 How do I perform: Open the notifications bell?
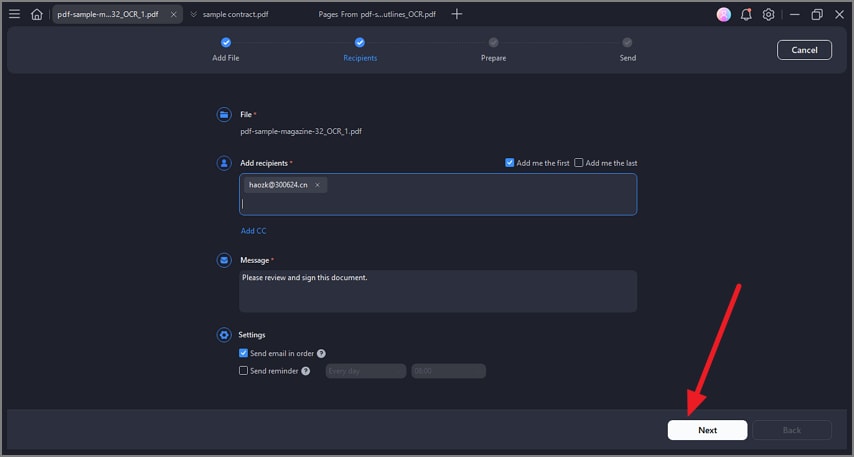pyautogui.click(x=746, y=14)
